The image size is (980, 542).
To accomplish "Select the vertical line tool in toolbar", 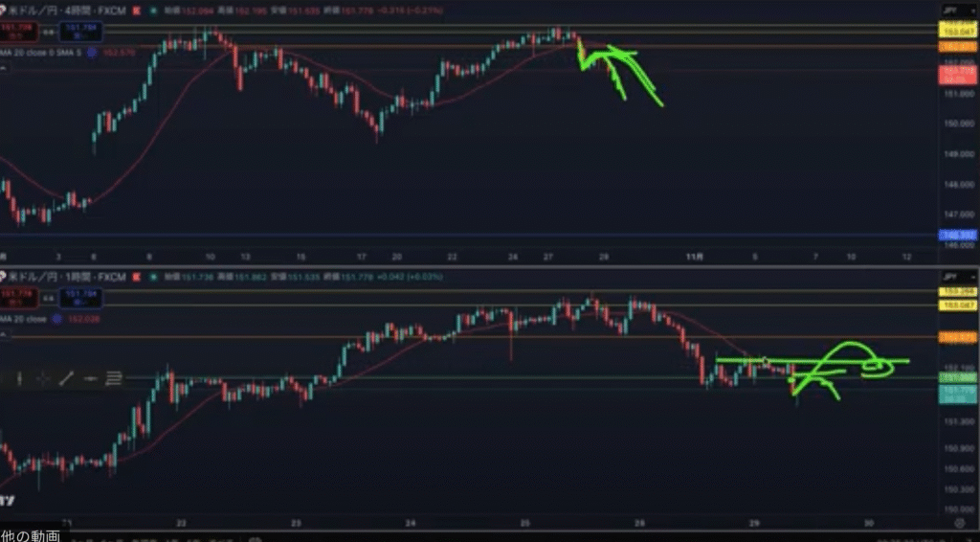I will click(18, 379).
